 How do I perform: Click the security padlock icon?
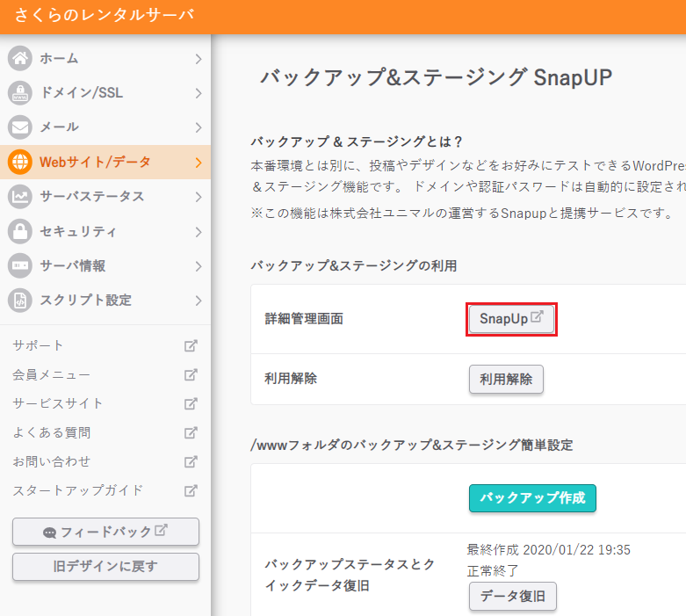pos(20,232)
